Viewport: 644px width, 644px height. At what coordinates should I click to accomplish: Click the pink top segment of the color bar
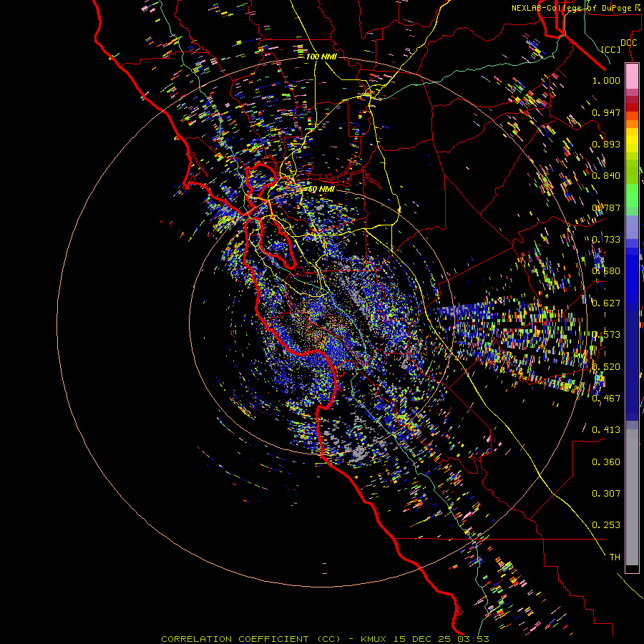[632, 76]
